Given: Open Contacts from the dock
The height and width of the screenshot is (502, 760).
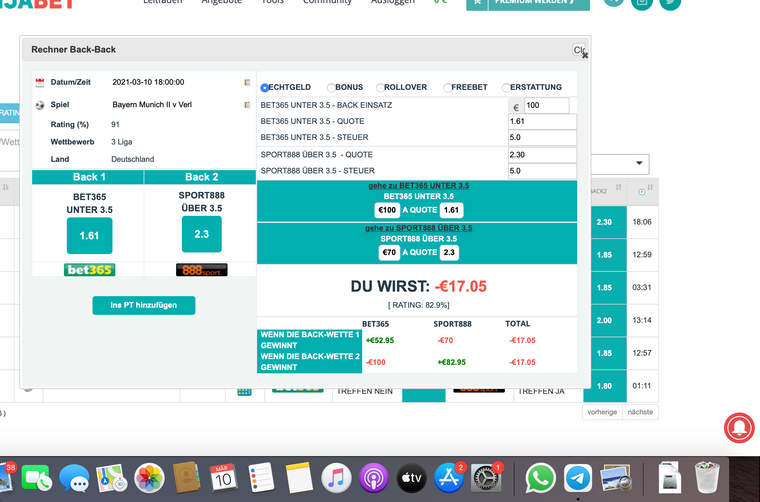Looking at the screenshot, I should click(x=187, y=478).
